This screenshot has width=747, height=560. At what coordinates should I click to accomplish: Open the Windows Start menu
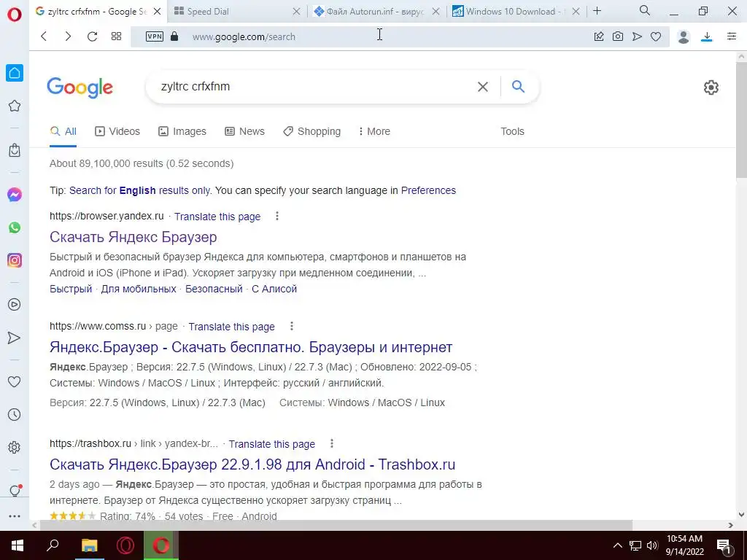tap(18, 545)
